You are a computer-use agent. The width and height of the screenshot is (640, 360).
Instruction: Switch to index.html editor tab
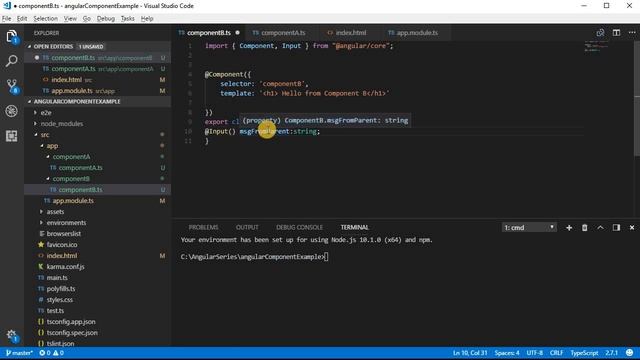click(x=350, y=33)
